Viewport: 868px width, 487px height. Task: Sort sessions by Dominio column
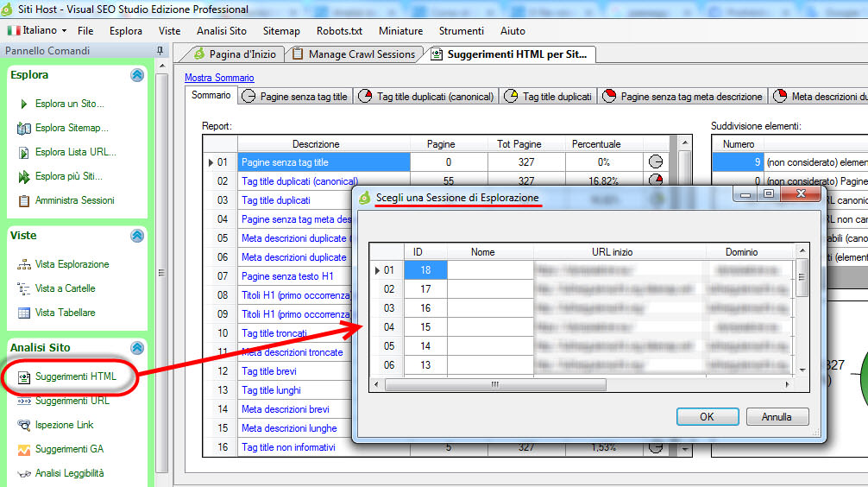pyautogui.click(x=742, y=252)
